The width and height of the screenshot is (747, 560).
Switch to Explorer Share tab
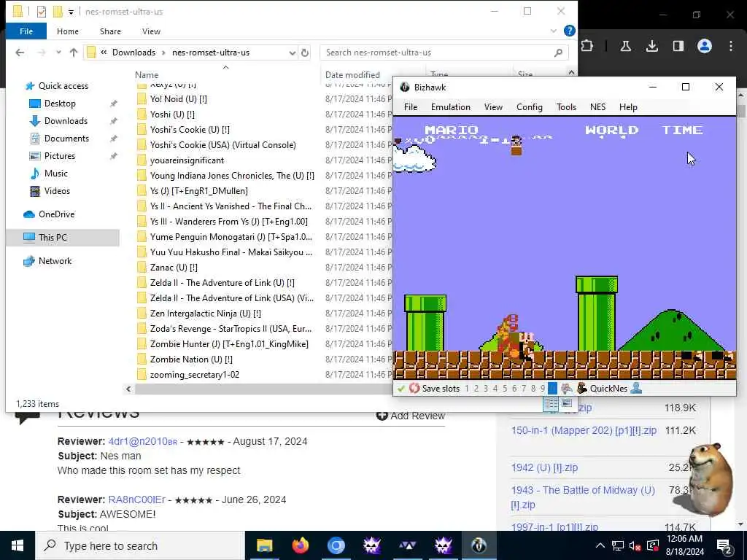(x=110, y=31)
